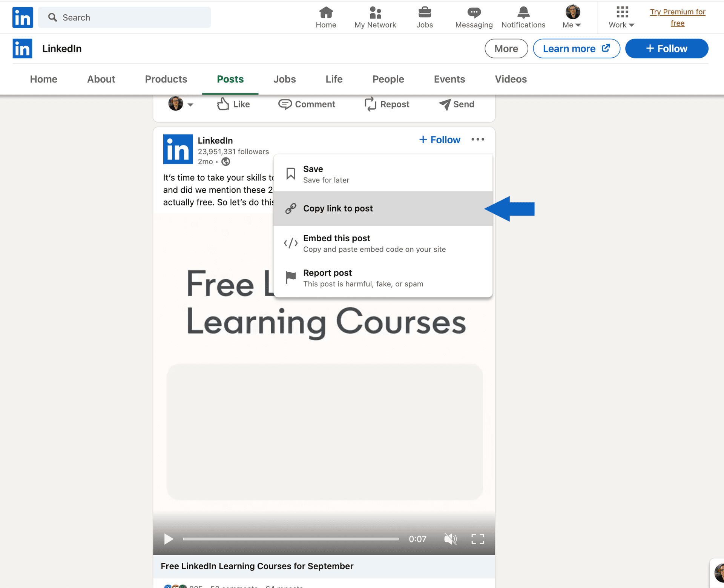
Task: Unmute the video with the speaker icon
Action: (x=450, y=539)
